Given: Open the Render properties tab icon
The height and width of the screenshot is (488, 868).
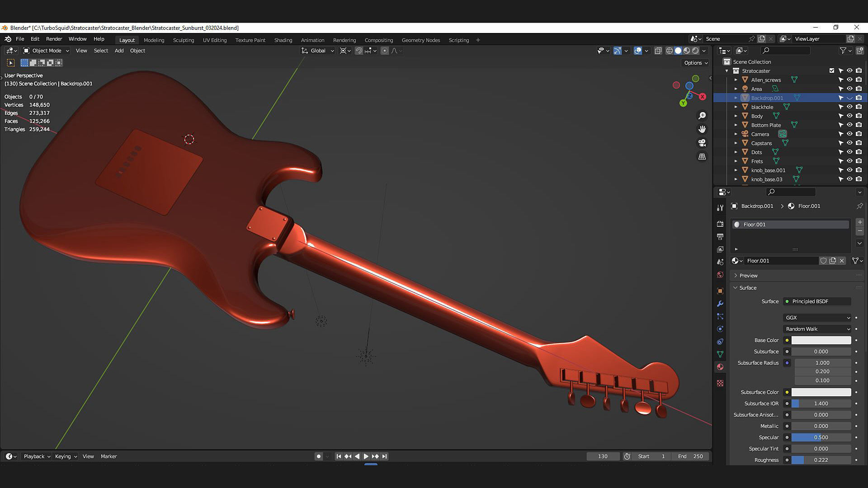Looking at the screenshot, I should (720, 224).
